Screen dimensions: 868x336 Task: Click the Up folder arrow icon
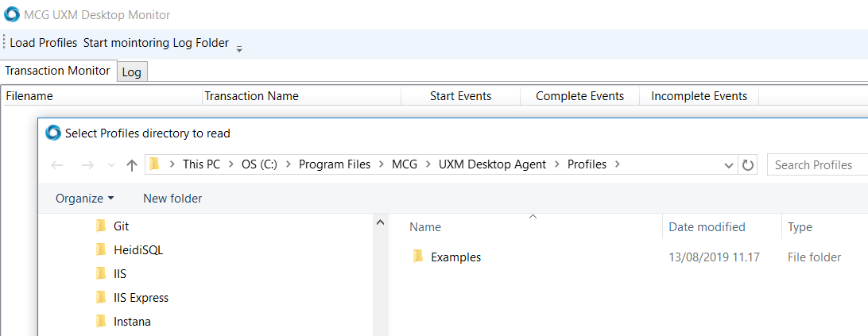pos(132,165)
